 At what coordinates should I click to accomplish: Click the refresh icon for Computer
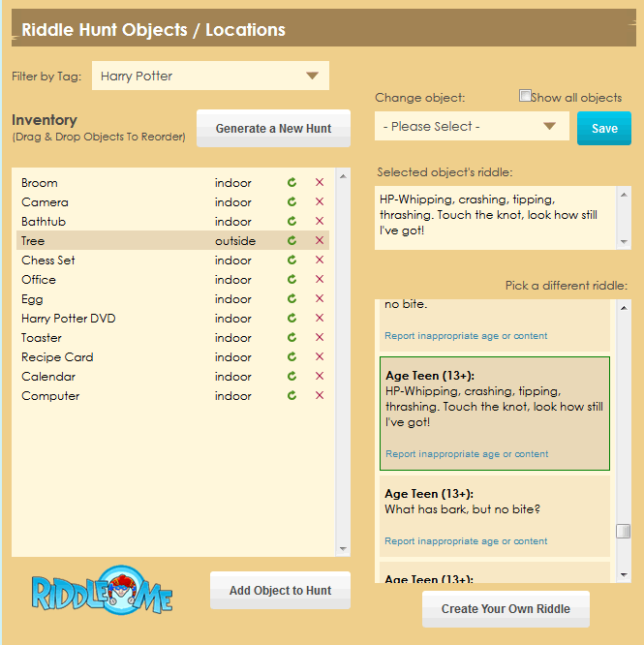point(291,396)
